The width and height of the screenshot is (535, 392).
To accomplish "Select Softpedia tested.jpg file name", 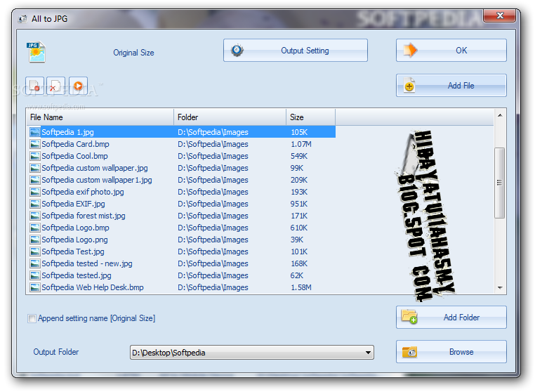I will 77,275.
